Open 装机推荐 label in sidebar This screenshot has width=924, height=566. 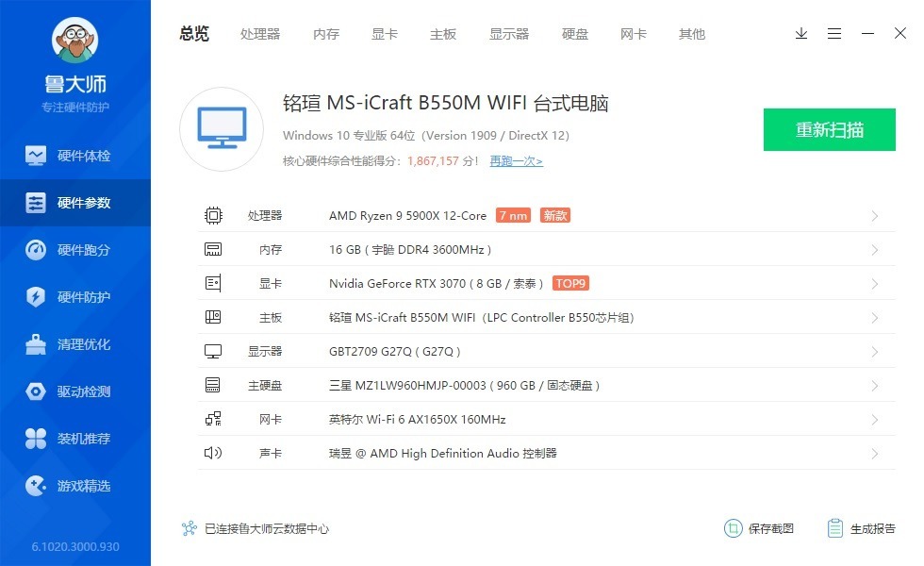(84, 439)
